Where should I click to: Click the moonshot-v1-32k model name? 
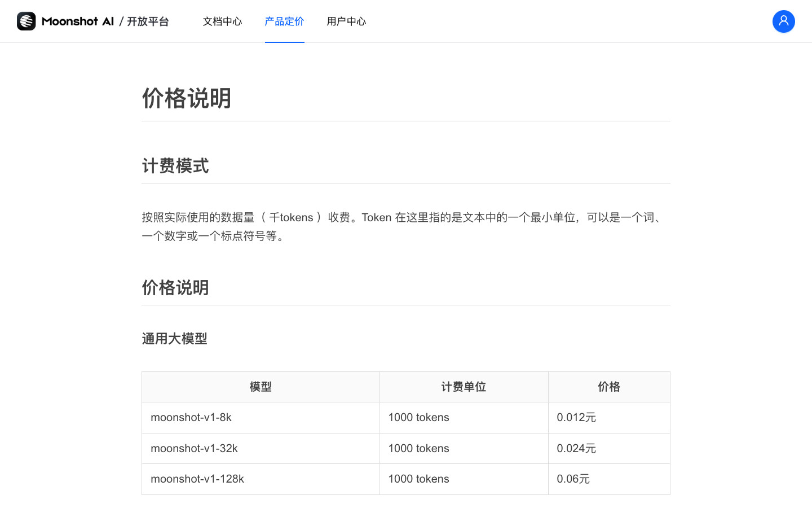pos(195,448)
